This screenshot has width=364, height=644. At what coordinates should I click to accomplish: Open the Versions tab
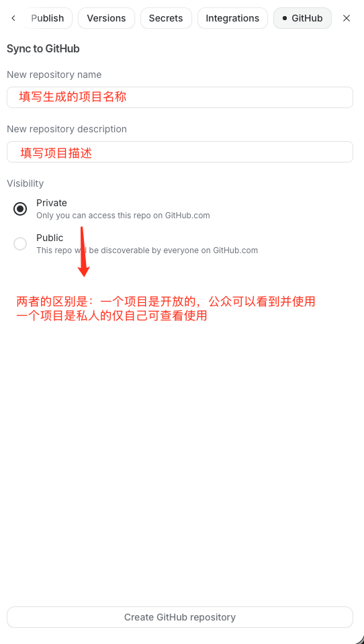pyautogui.click(x=106, y=19)
